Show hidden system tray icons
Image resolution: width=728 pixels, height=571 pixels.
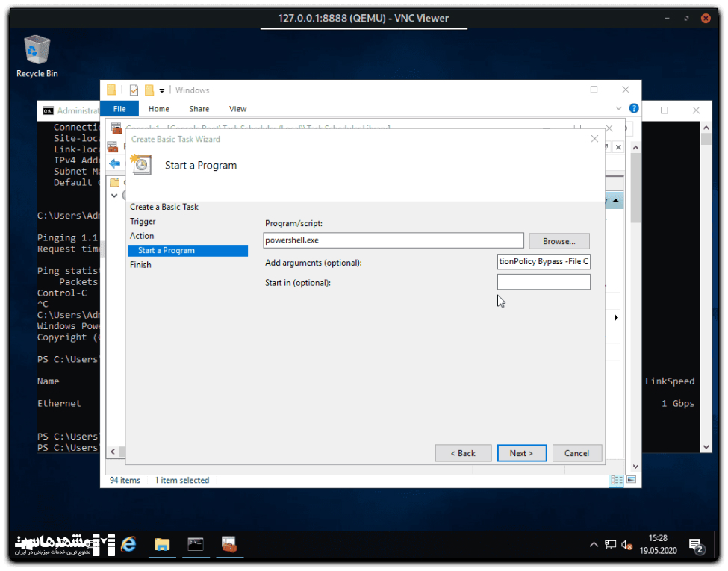pyautogui.click(x=594, y=545)
